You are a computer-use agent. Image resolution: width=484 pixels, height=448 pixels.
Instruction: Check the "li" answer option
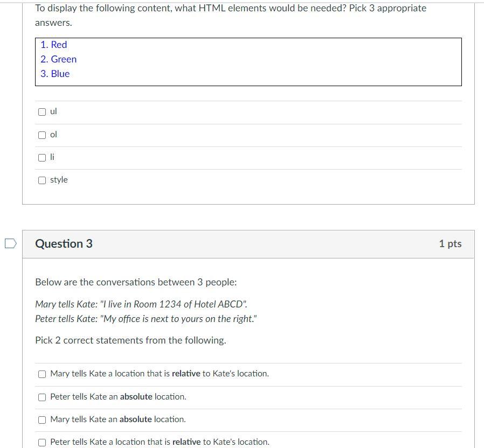pos(42,157)
